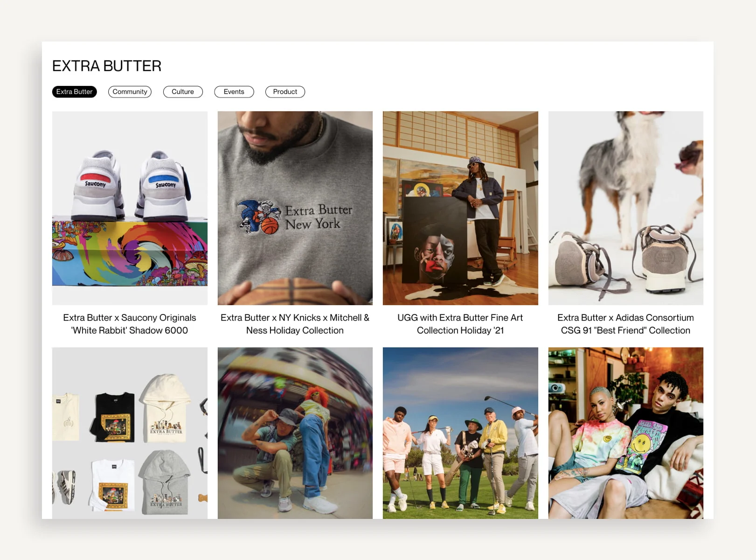The width and height of the screenshot is (756, 560).
Task: Open the golf course group photo
Action: click(460, 433)
